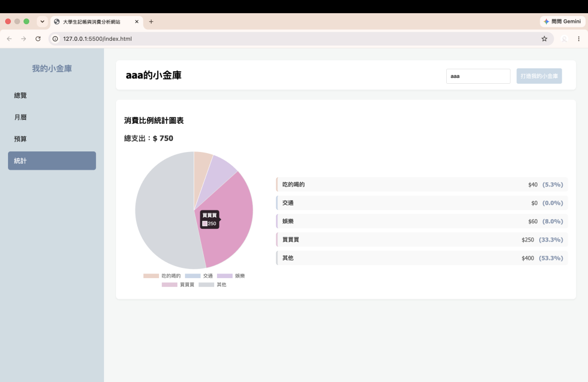Close the 大學生記帳與消費分析網站 tab

tap(137, 21)
